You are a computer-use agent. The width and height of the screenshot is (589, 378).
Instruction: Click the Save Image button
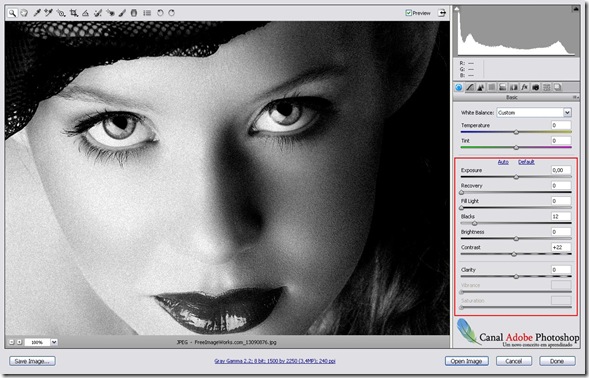[x=32, y=361]
